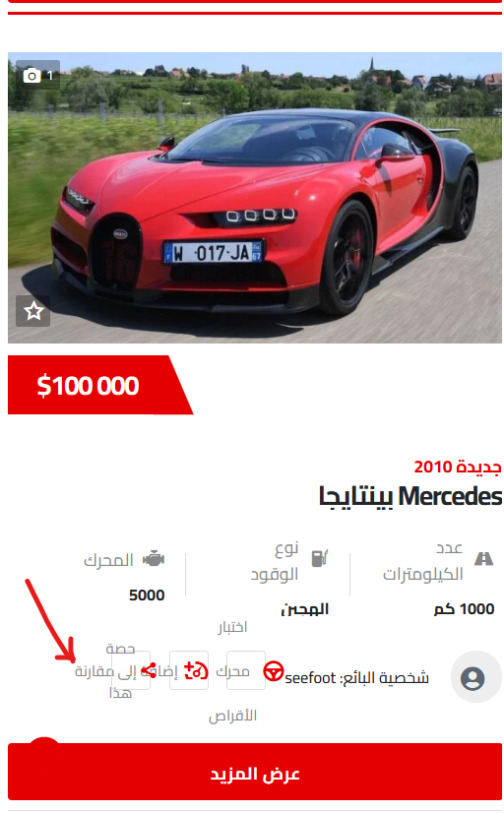Click the عدد الكيلومترات label
Image resolution: width=504 pixels, height=813 pixels.
tap(422, 561)
